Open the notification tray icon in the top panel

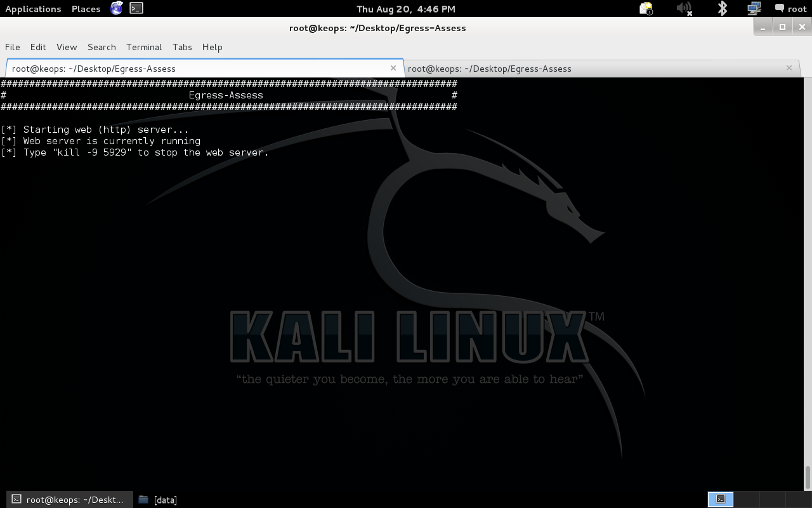pyautogui.click(x=646, y=8)
